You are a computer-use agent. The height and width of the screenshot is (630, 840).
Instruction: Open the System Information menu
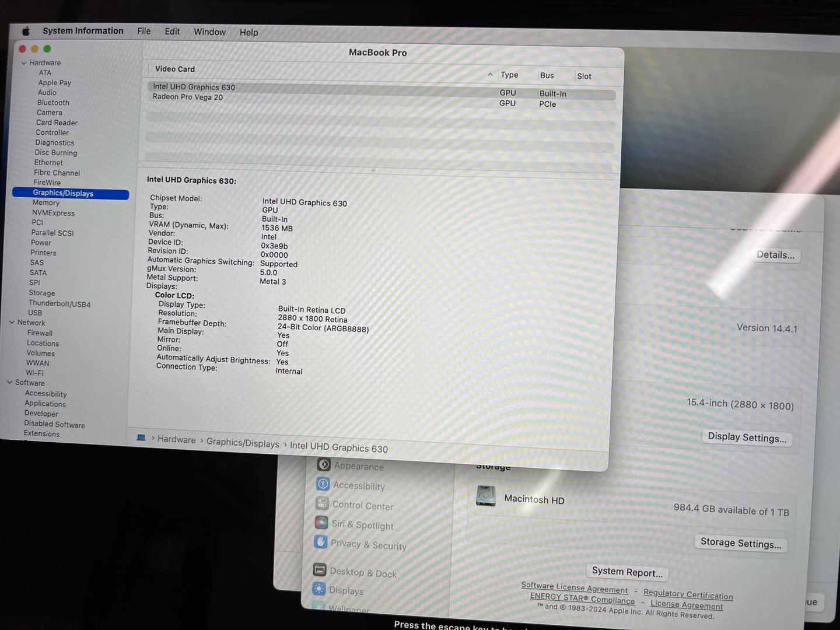point(83,31)
